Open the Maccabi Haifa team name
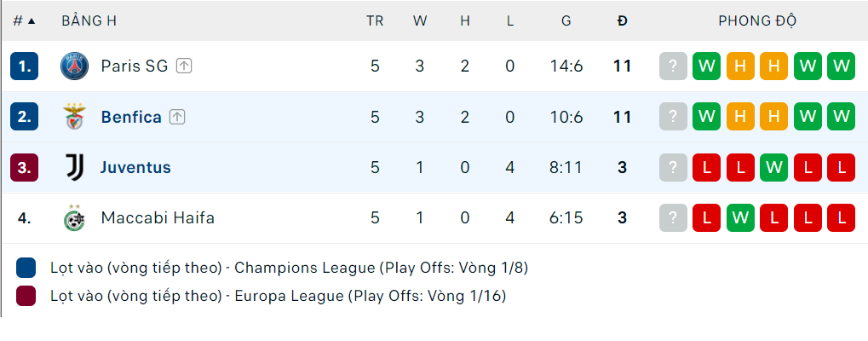 pyautogui.click(x=158, y=218)
